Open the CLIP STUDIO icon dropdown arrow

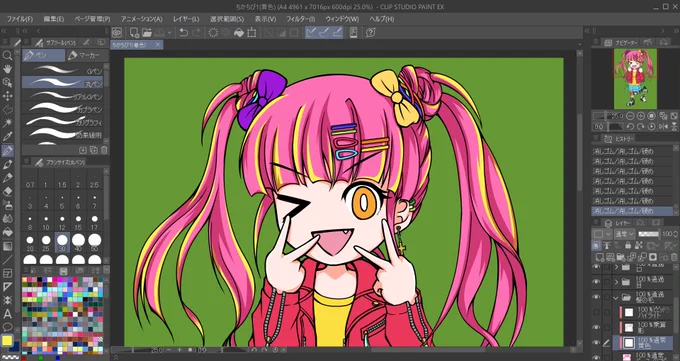click(169, 33)
